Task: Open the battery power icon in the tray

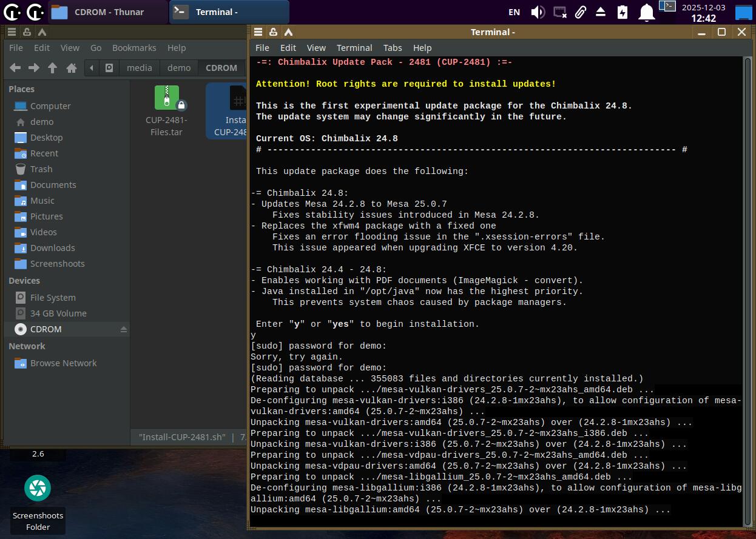Action: coord(623,12)
